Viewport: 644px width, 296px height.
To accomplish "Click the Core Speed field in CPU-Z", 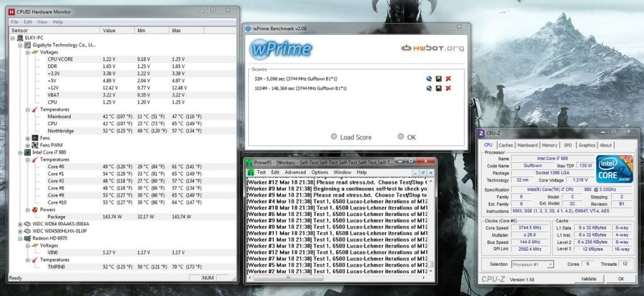I will 530,228.
